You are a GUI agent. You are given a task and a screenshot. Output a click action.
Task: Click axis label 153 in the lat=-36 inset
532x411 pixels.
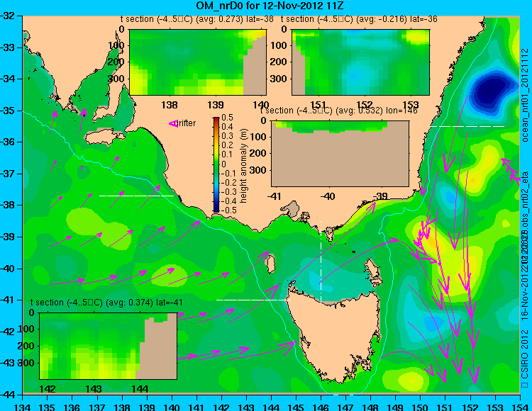coord(410,105)
